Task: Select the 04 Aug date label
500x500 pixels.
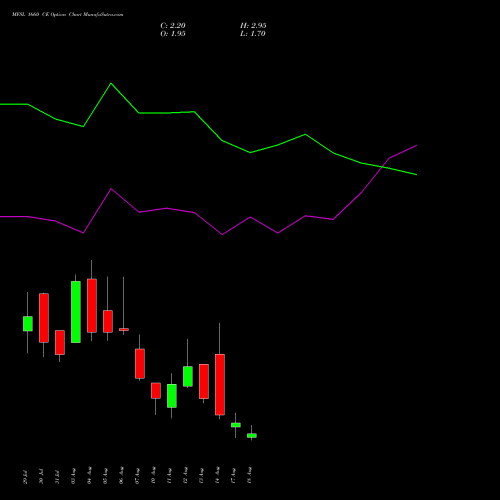Action: pyautogui.click(x=89, y=476)
